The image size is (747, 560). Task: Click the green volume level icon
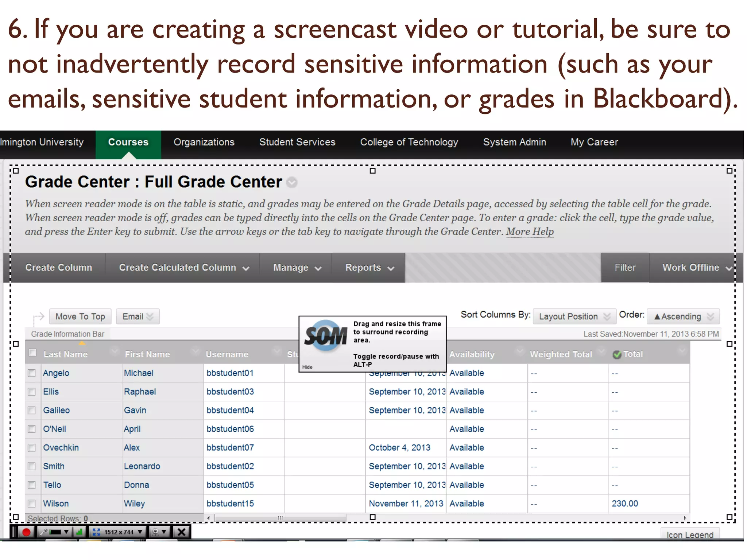79,532
